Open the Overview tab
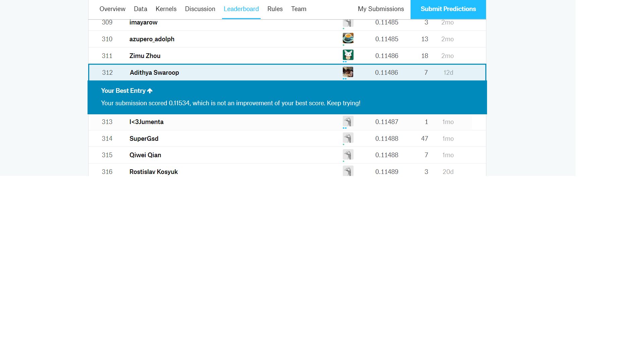644x362 pixels. point(112,9)
